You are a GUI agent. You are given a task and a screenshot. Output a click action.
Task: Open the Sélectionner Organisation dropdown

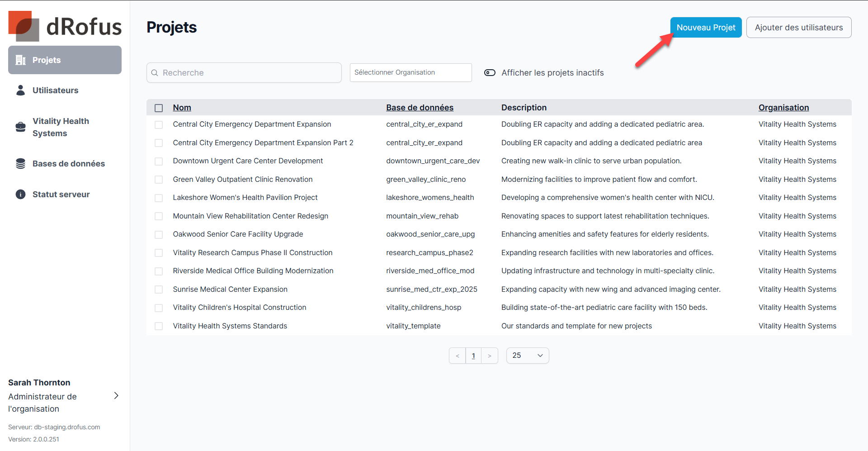pos(410,73)
